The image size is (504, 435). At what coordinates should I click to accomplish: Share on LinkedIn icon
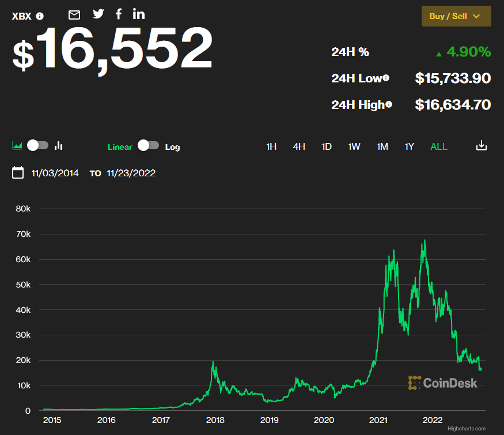(x=139, y=14)
